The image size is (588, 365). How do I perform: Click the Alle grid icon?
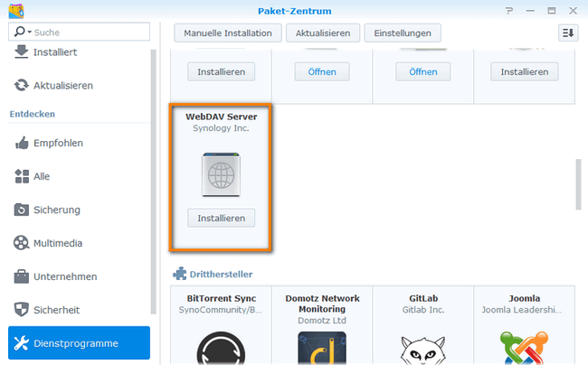click(x=22, y=176)
